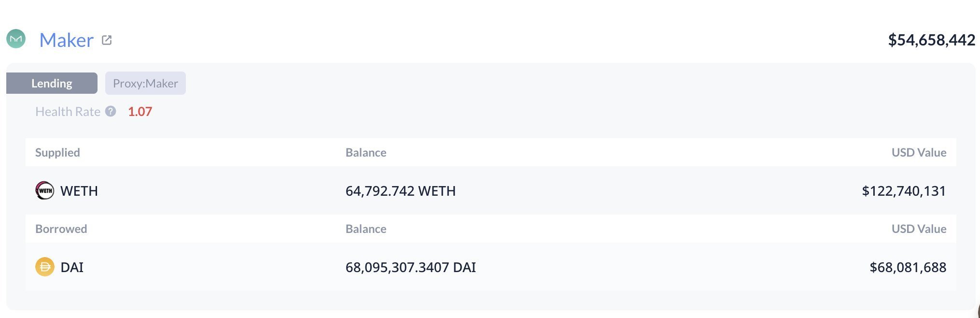Screen dimensions: 980x318
Task: Click the DAI token icon
Action: coord(45,267)
